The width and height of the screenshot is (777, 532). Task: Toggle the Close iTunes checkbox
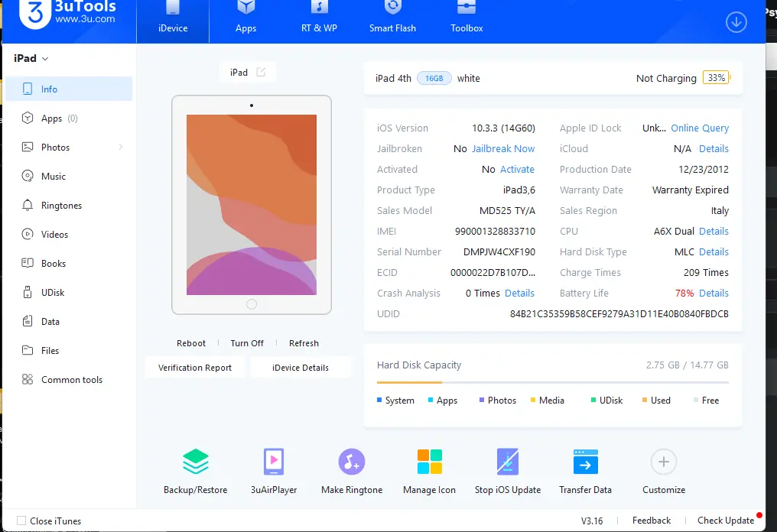pyautogui.click(x=21, y=521)
